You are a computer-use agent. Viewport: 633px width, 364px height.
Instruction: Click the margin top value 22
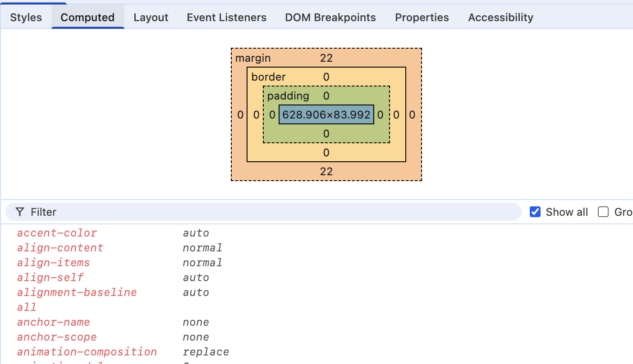[326, 58]
